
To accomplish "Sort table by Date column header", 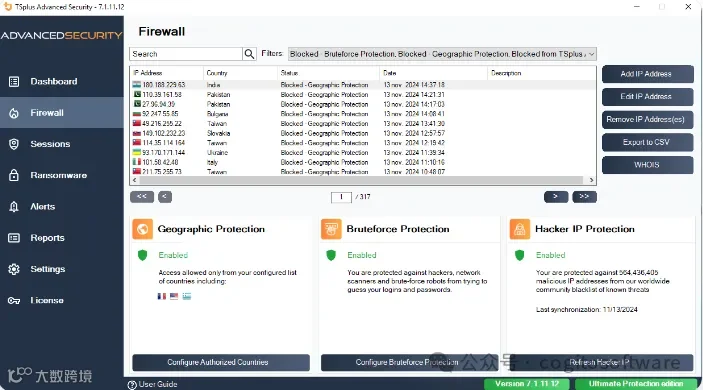I will click(434, 73).
